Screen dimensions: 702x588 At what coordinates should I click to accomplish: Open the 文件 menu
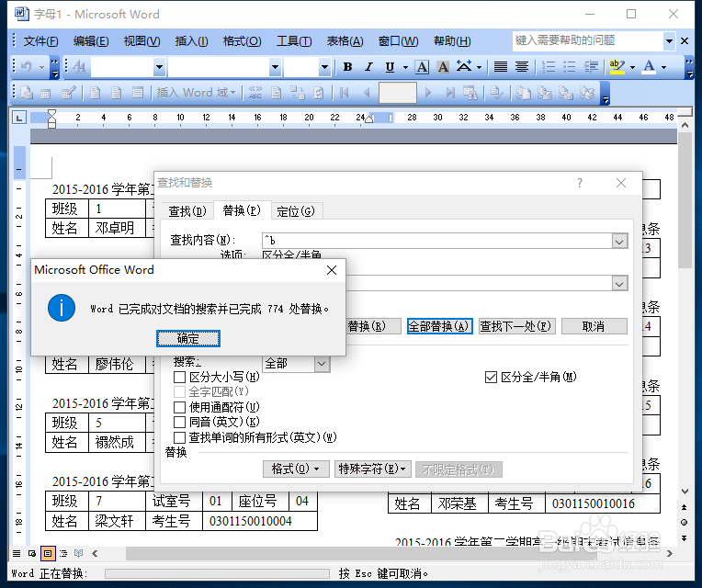40,41
